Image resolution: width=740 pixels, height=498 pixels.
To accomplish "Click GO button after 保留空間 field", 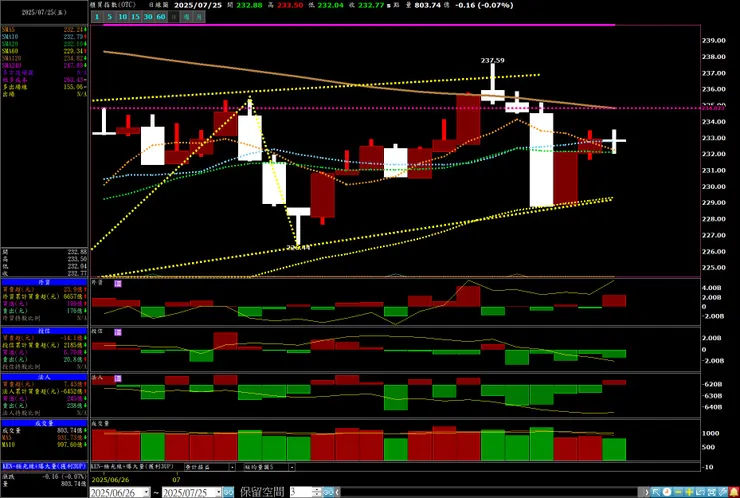I will pos(328,492).
